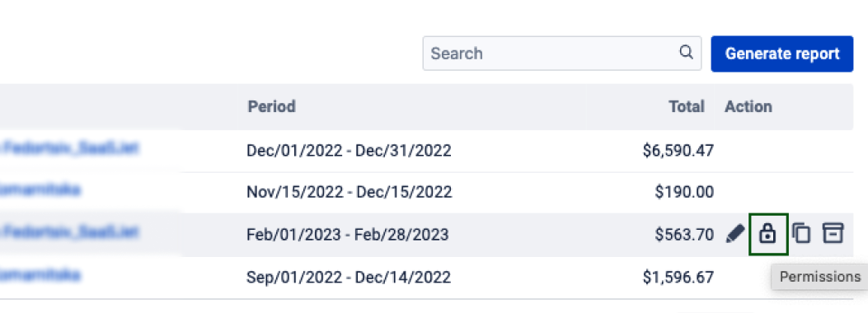Open Permissions via the lock icon
This screenshot has width=868, height=313.
click(x=767, y=234)
